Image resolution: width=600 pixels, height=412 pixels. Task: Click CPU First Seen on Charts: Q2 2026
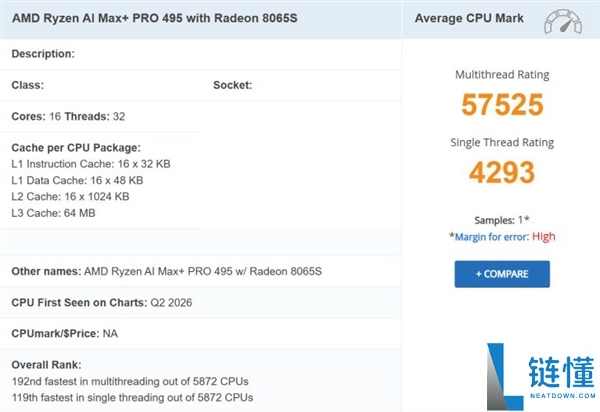pos(102,303)
